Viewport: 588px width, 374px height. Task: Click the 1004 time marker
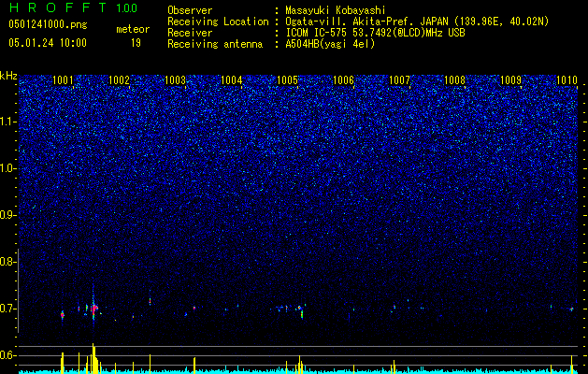[x=232, y=79]
